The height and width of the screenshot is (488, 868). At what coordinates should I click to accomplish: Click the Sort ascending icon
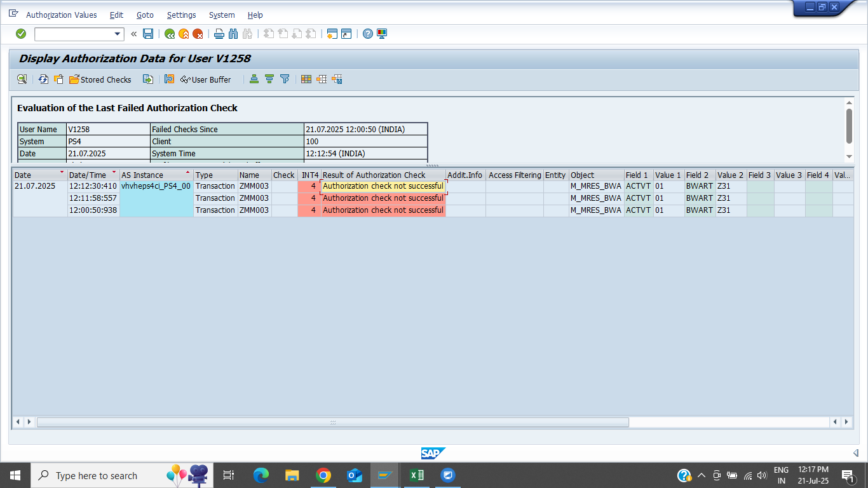point(254,79)
